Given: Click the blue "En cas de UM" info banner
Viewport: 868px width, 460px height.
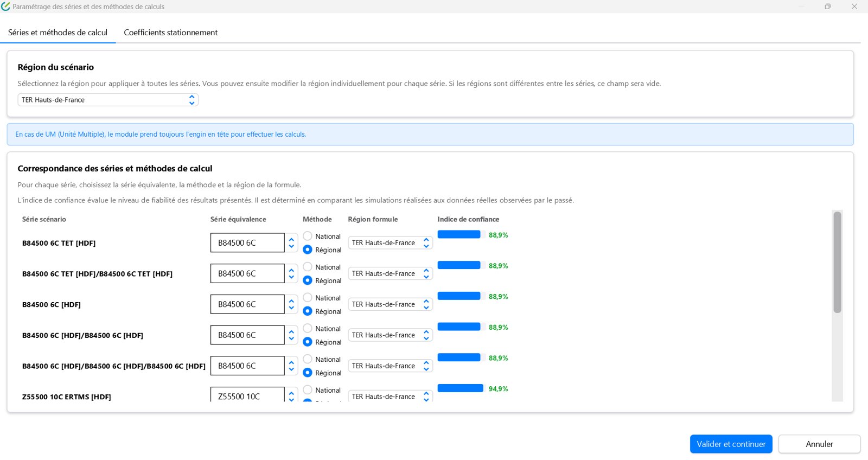Looking at the screenshot, I should (x=430, y=135).
